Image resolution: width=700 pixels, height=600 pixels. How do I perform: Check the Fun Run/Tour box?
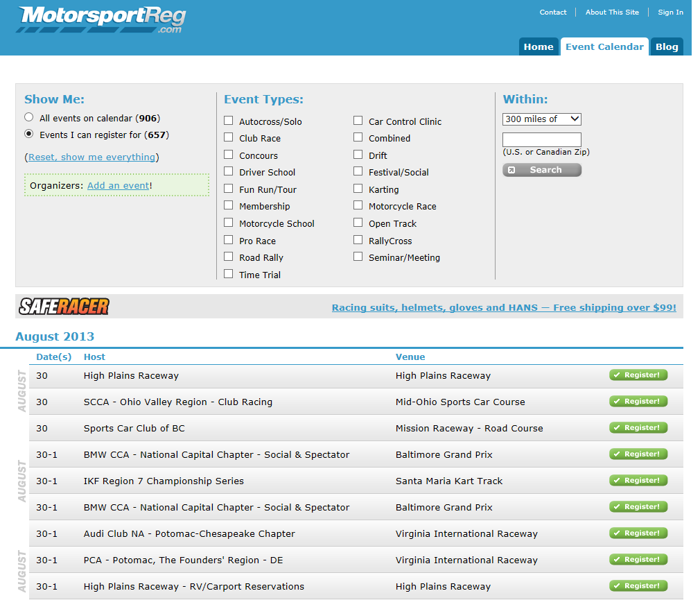click(x=229, y=189)
